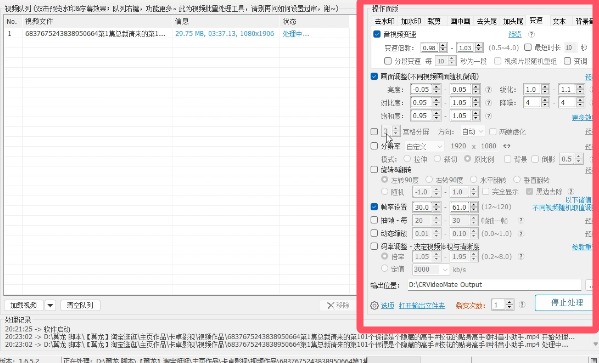Enable the 分段变速 checkbox
The width and height of the screenshot is (599, 363).
tap(388, 61)
